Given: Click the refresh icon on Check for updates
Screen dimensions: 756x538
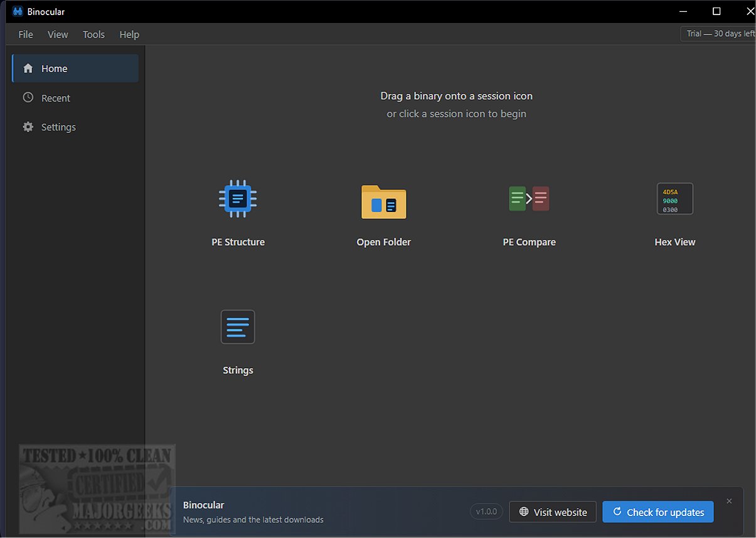Looking at the screenshot, I should tap(617, 512).
